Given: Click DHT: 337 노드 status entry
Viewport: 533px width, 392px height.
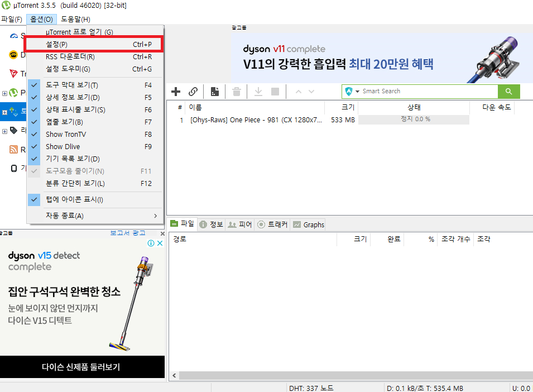Looking at the screenshot, I should [311, 388].
